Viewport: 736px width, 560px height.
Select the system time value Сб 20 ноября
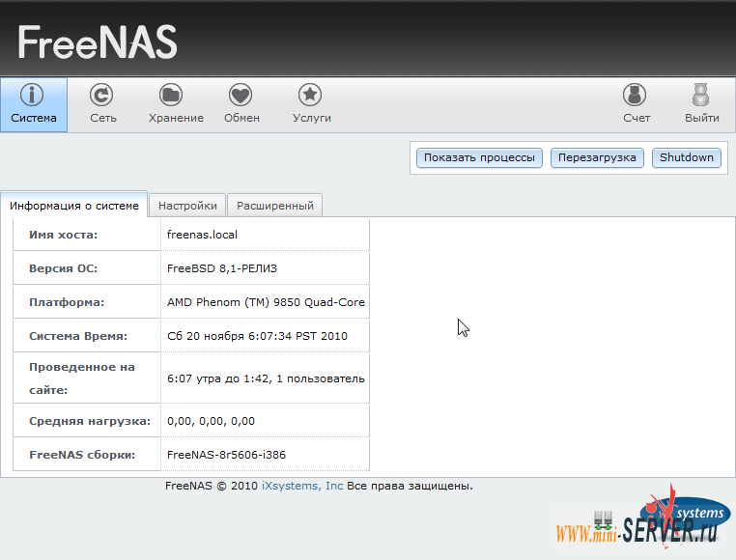click(257, 336)
